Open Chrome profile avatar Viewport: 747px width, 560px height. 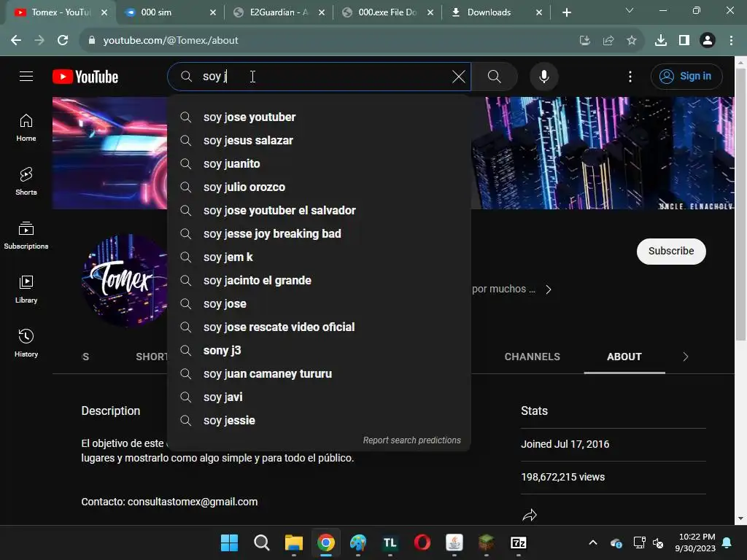[708, 41]
